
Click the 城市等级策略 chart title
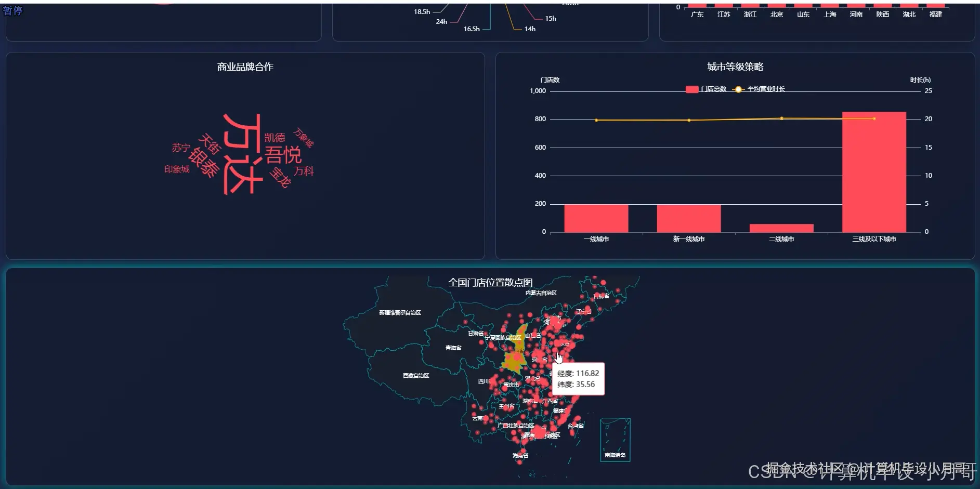[x=735, y=67]
